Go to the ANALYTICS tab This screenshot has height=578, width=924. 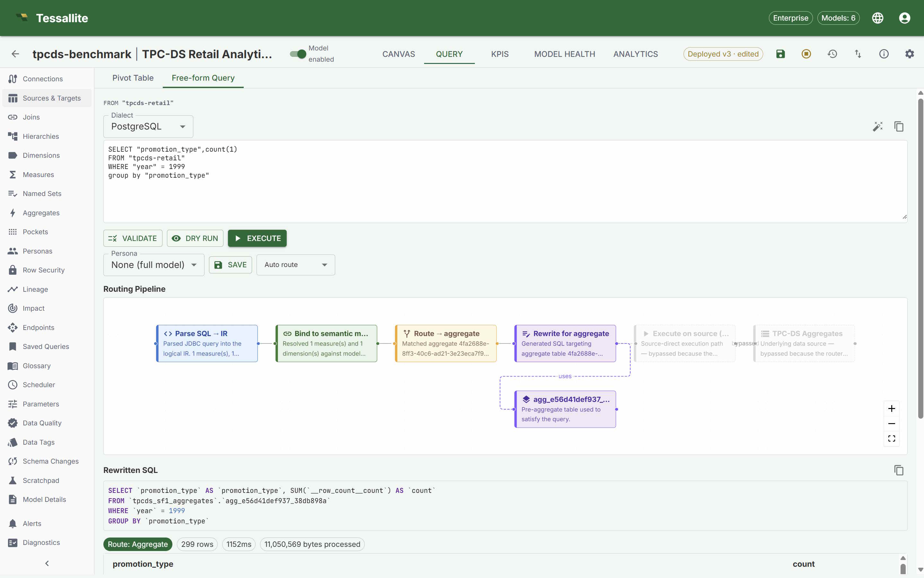click(635, 54)
